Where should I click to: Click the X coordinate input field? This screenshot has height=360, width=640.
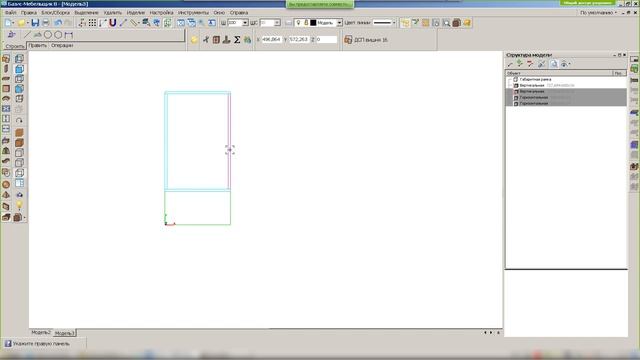271,40
